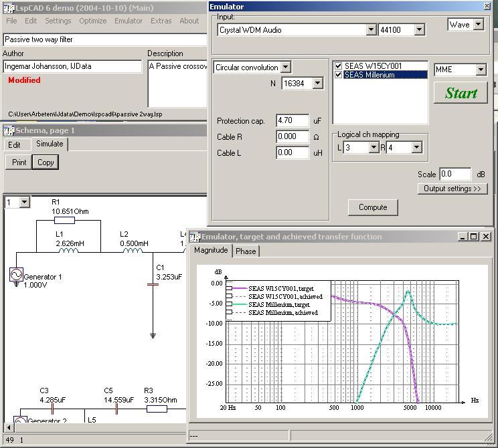
Task: Toggle SEAS W15CY001 checkbox in Emulator
Action: point(338,66)
